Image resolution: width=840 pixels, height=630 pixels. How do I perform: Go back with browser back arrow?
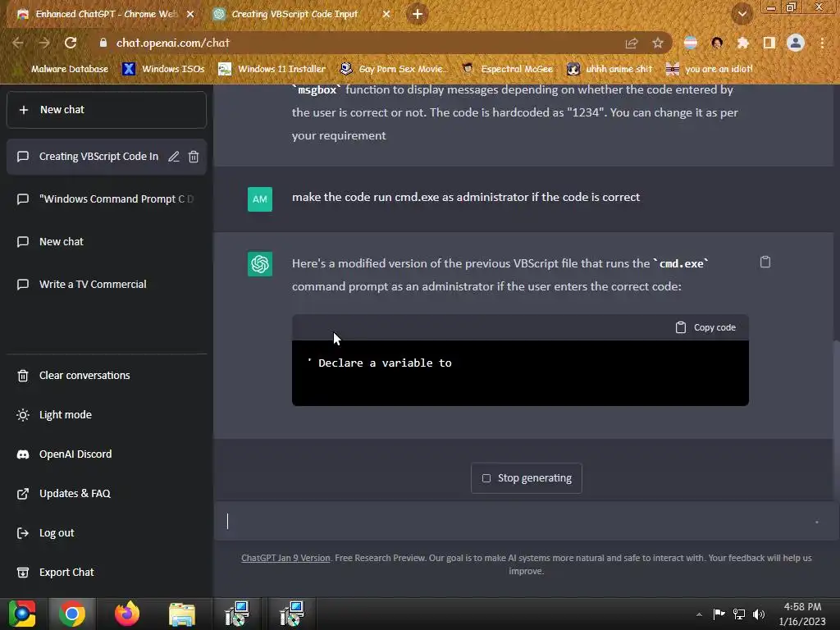[x=18, y=43]
